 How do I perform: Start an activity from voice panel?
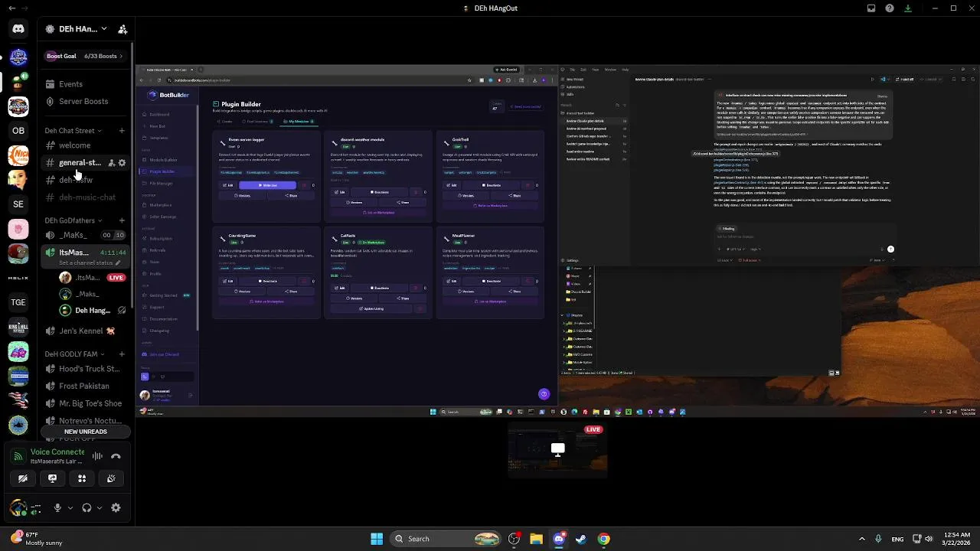[x=82, y=478]
